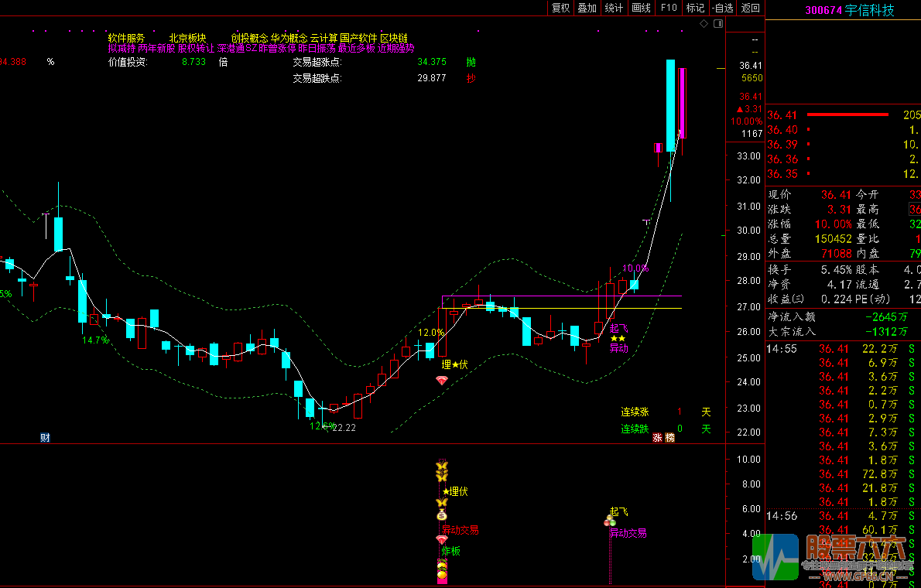This screenshot has height=588, width=921.
Task: Click the 返回 back button
Action: 750,8
